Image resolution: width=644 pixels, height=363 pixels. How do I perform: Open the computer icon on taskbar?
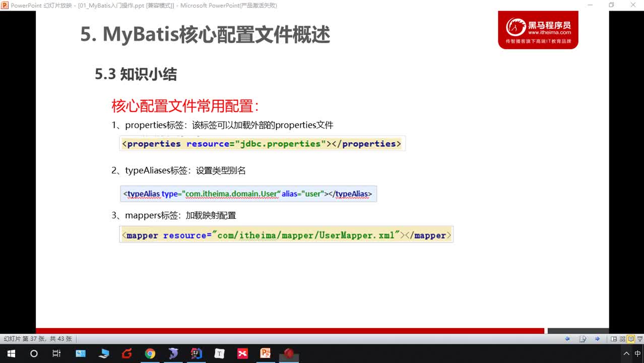[x=104, y=353]
